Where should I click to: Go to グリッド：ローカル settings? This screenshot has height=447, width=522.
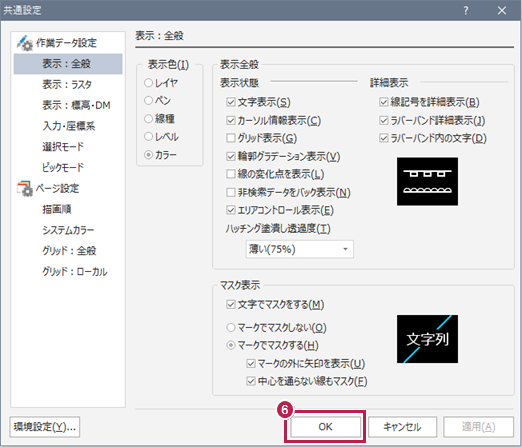(x=75, y=272)
